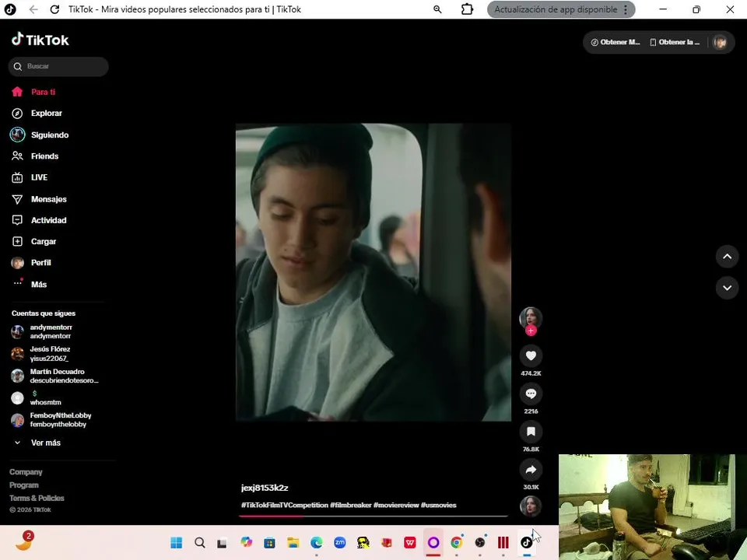This screenshot has height=560, width=747.
Task: Click the browser back arrow
Action: point(33,9)
